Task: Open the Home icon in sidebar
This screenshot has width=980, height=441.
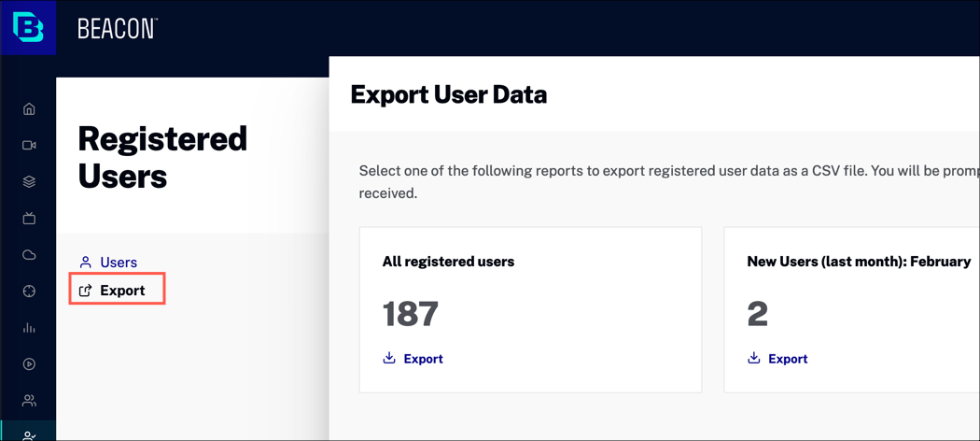Action: [x=29, y=109]
